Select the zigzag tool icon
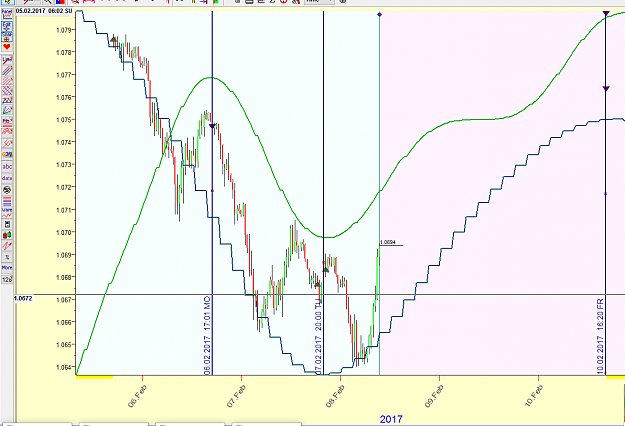The width and height of the screenshot is (625, 426). click(7, 100)
